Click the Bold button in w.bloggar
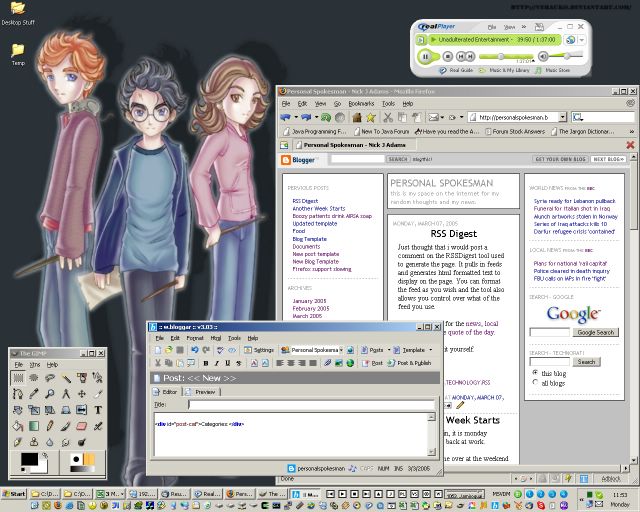Image resolution: width=640 pixels, height=512 pixels. click(x=206, y=363)
